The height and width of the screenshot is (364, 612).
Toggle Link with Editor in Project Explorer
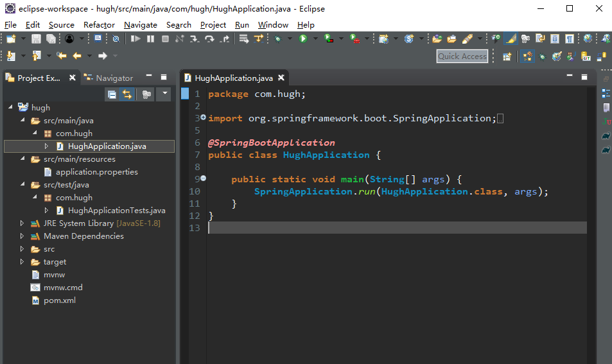coord(127,94)
